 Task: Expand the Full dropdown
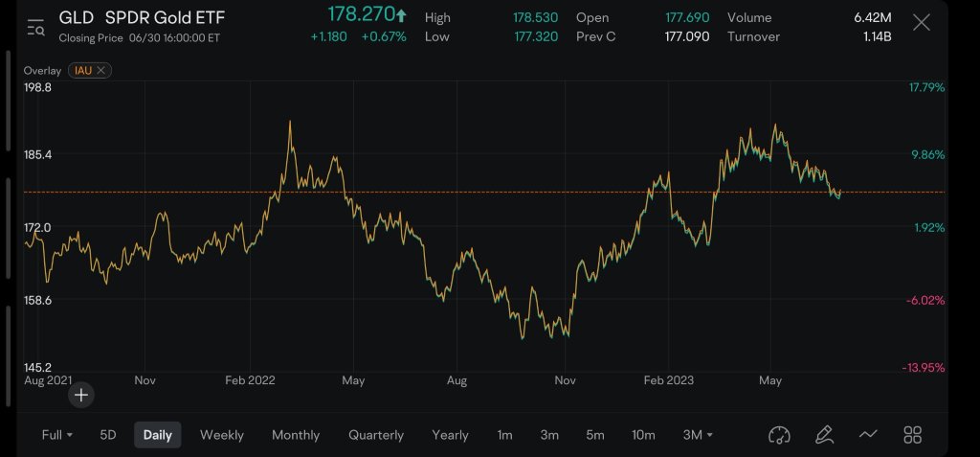point(56,434)
